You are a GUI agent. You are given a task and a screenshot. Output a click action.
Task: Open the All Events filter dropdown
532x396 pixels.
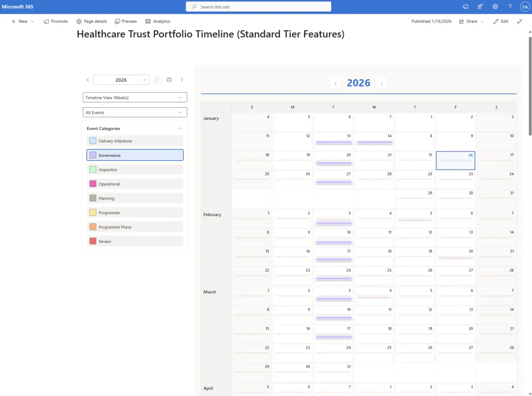point(135,112)
